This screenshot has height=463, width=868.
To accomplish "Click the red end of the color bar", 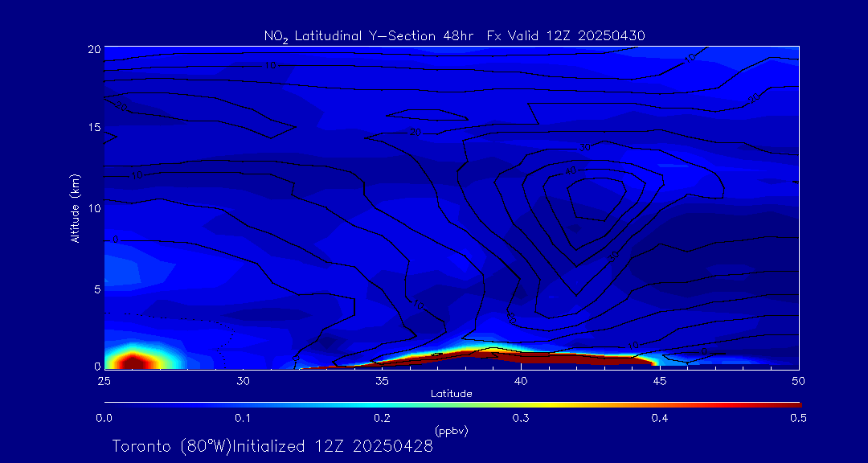I will pos(792,404).
